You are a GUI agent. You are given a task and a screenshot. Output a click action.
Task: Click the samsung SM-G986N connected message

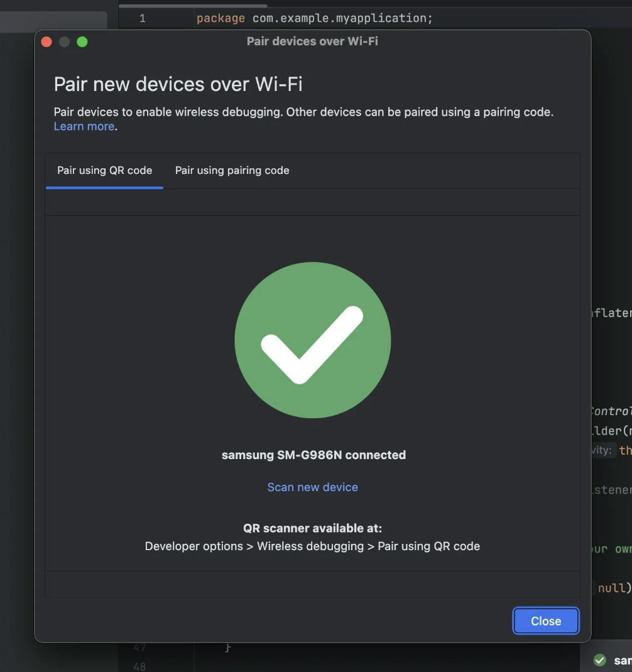coord(313,455)
